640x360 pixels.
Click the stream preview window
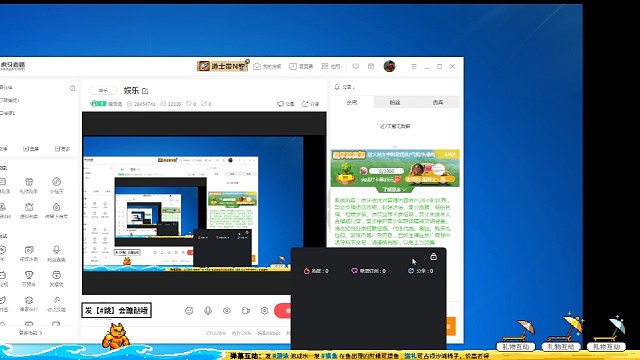point(204,203)
